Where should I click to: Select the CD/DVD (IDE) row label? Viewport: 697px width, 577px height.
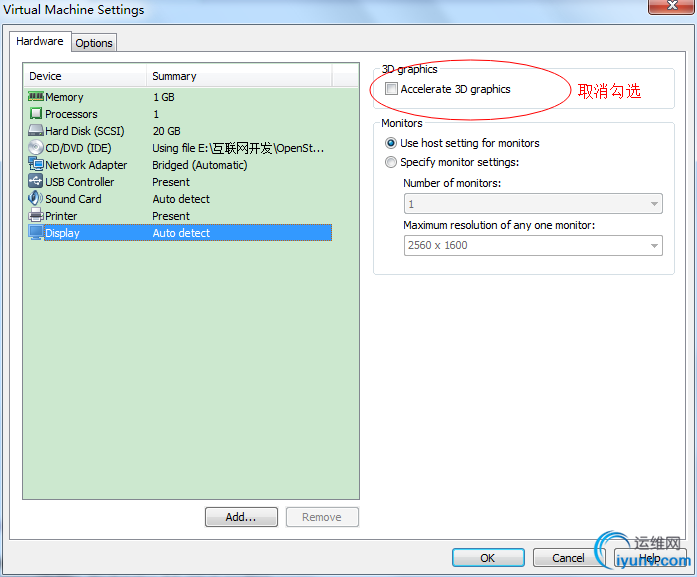coord(78,148)
